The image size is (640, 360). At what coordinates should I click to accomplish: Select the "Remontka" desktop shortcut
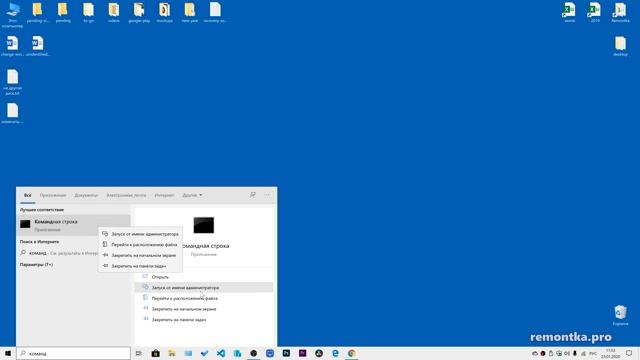(620, 12)
